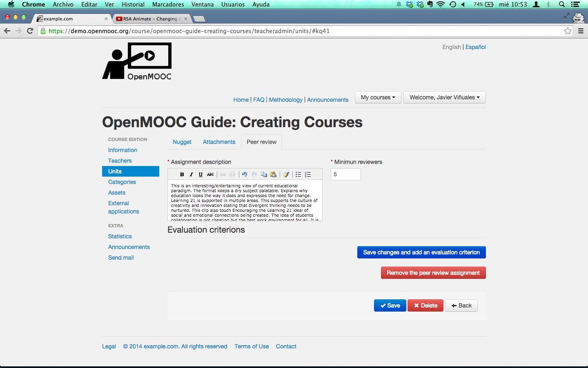This screenshot has width=588, height=368.
Task: Click inside the assignment description text area
Action: click(x=245, y=201)
